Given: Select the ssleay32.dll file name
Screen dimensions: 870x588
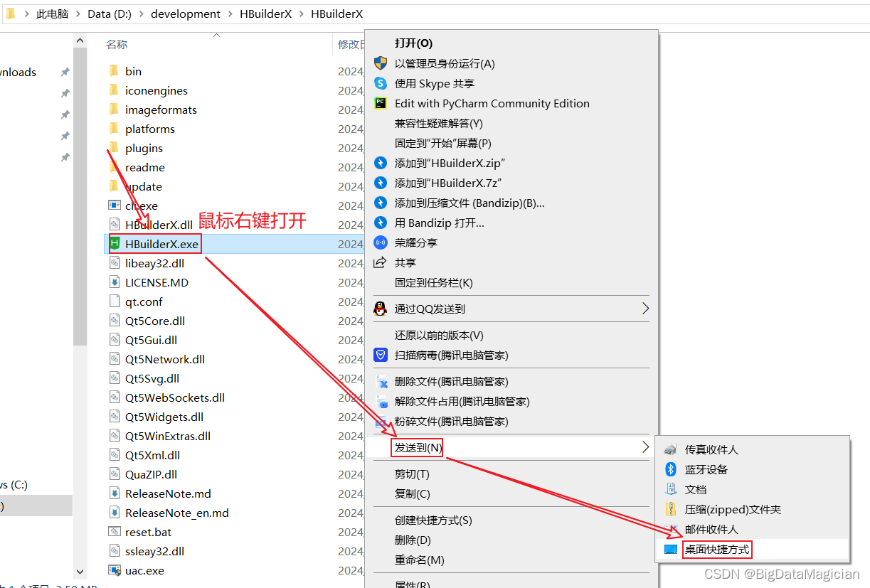Looking at the screenshot, I should click(x=155, y=551).
